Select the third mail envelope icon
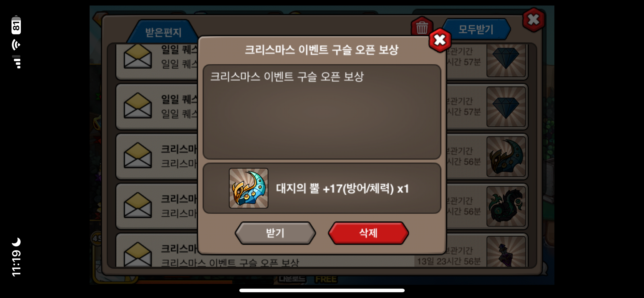 pyautogui.click(x=138, y=155)
